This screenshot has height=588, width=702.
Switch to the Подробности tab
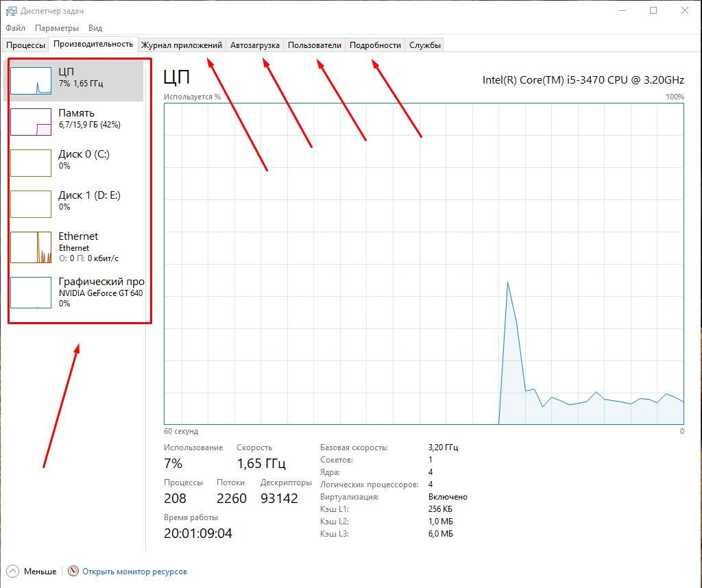(375, 45)
